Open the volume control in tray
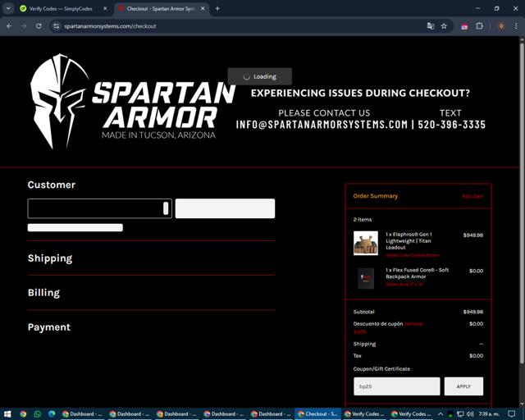 click(470, 414)
